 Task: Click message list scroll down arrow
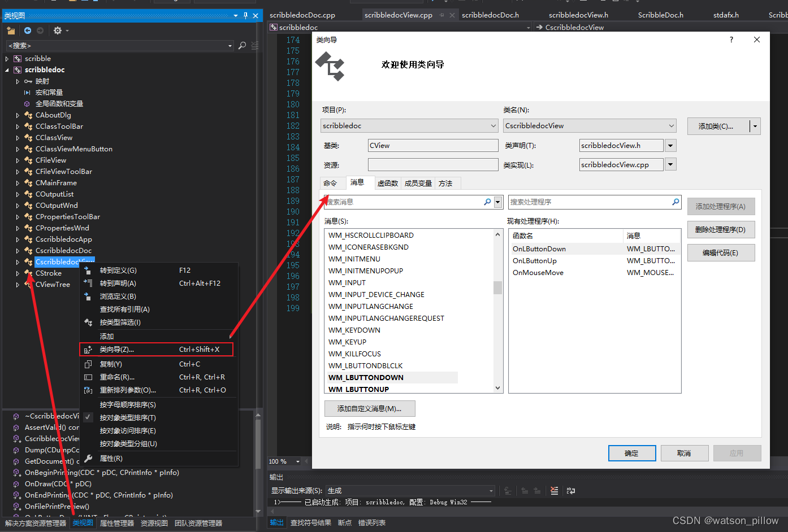pos(497,388)
